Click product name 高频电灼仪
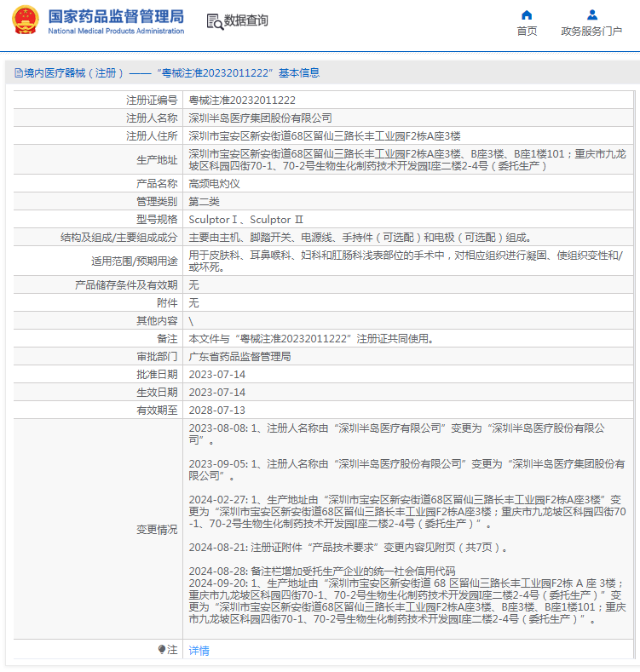This screenshot has height=672, width=640. pos(214,184)
